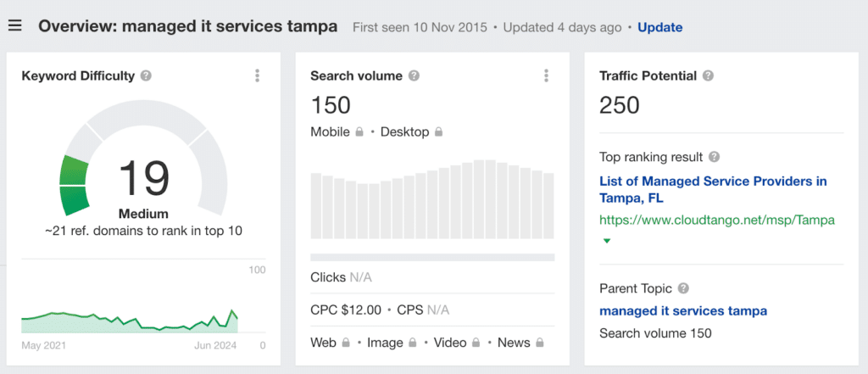Viewport: 868px width, 374px height.
Task: Open the hamburger menu icon
Action: click(15, 26)
